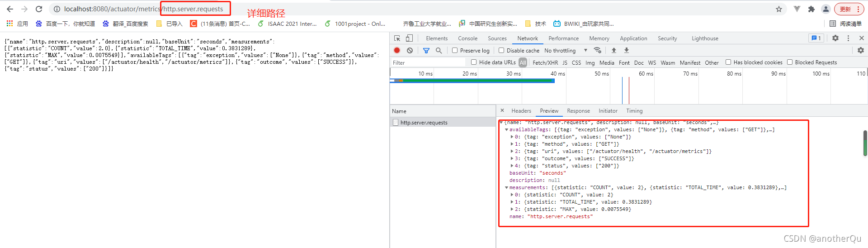Switch to the Performance panel

[x=563, y=38]
